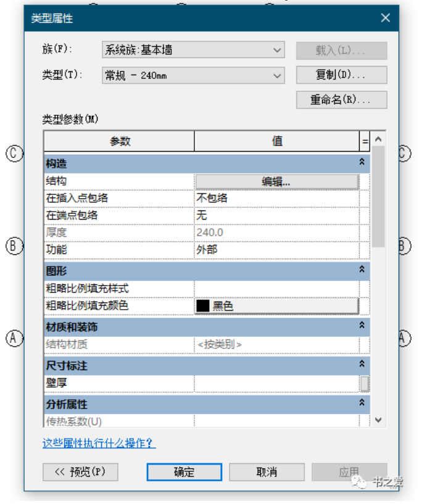Click the scroll up arrow of parameter list

click(x=378, y=139)
